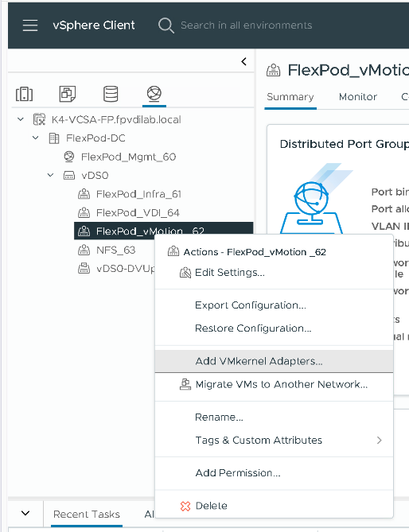Screen dimensions: 409x532
Task: Click the FlexPod_VDI_64 port group icon
Action: pyautogui.click(x=84, y=213)
